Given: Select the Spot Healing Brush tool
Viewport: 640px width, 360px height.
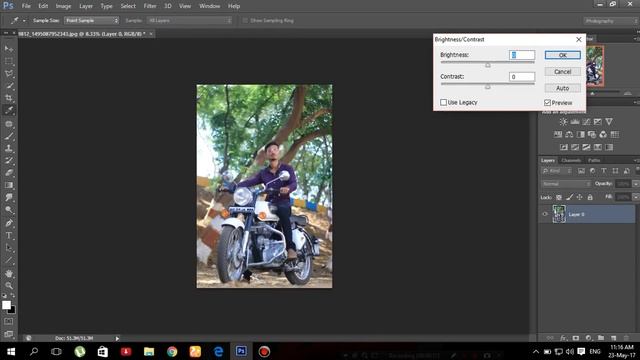Looking at the screenshot, I should coord(9,124).
